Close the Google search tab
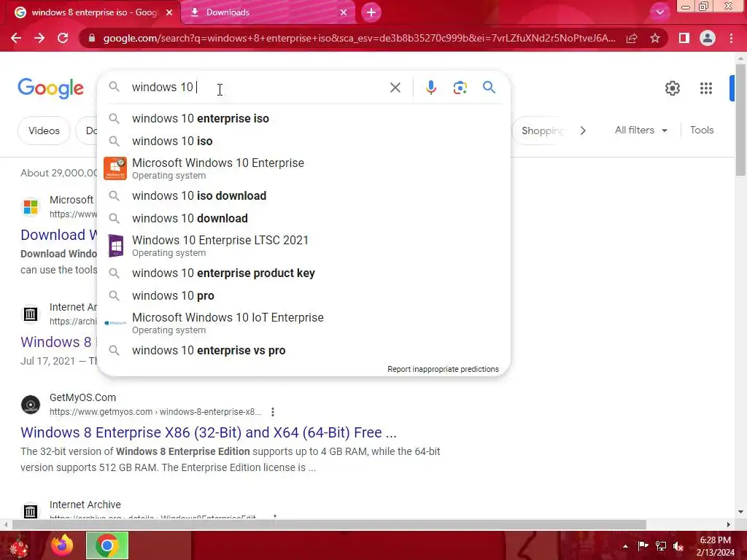This screenshot has height=560, width=747. (x=169, y=12)
